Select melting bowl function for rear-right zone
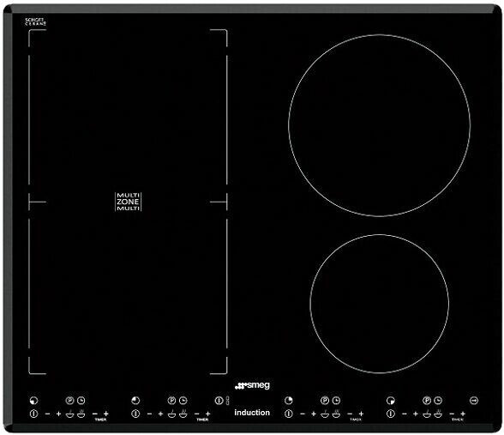 coord(325,414)
